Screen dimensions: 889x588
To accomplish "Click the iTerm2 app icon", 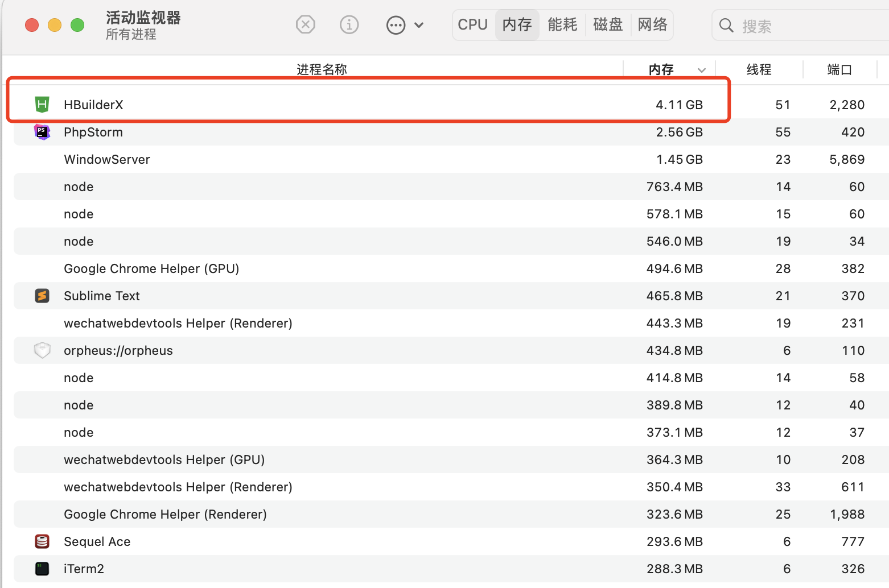I will click(x=42, y=569).
